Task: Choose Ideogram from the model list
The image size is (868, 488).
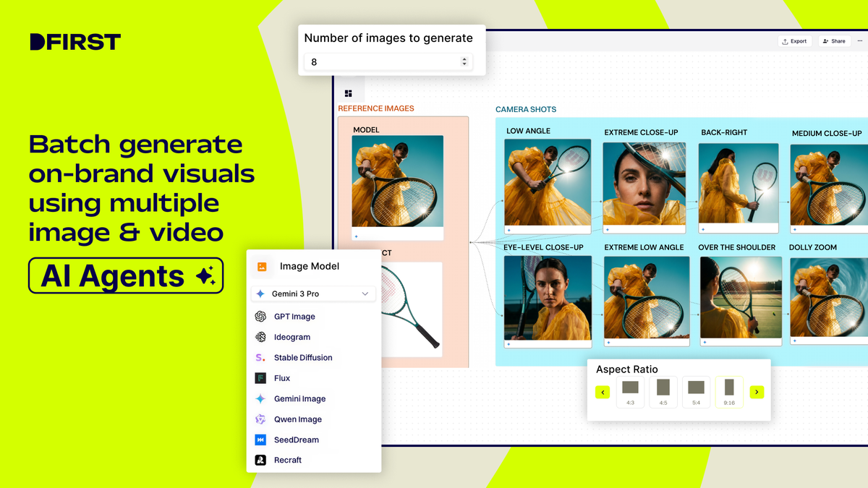Action: [x=260, y=337]
